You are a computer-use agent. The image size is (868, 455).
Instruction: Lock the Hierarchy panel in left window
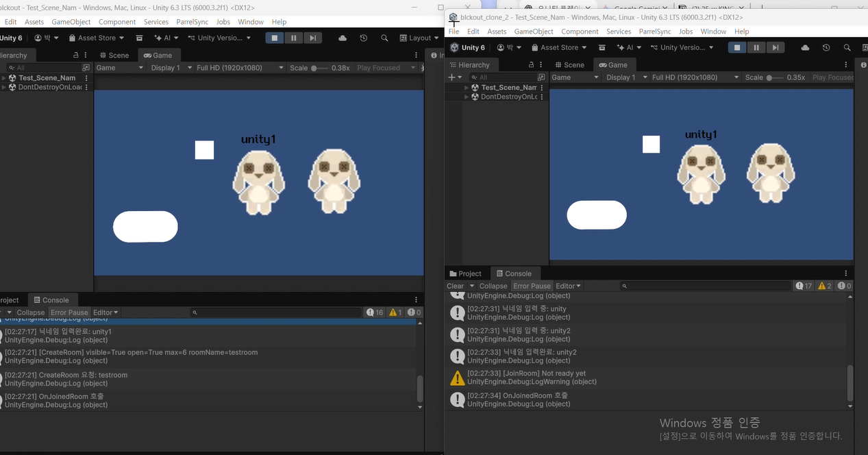click(x=76, y=56)
